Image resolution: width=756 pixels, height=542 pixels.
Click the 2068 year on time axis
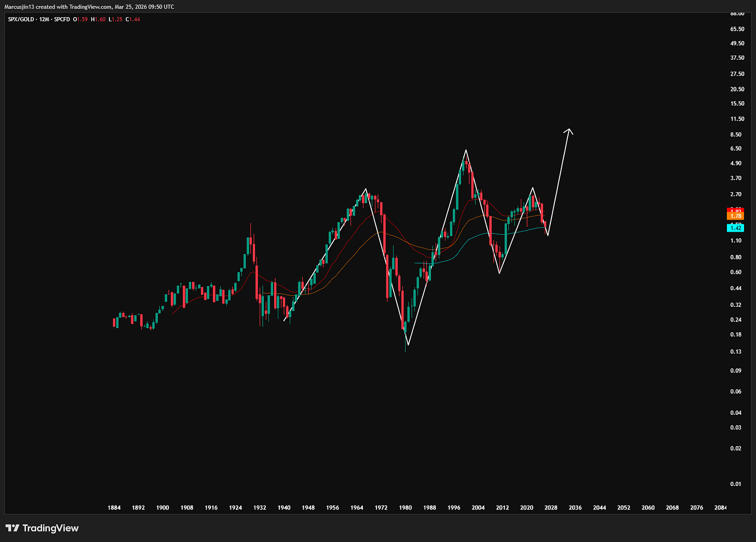point(672,508)
